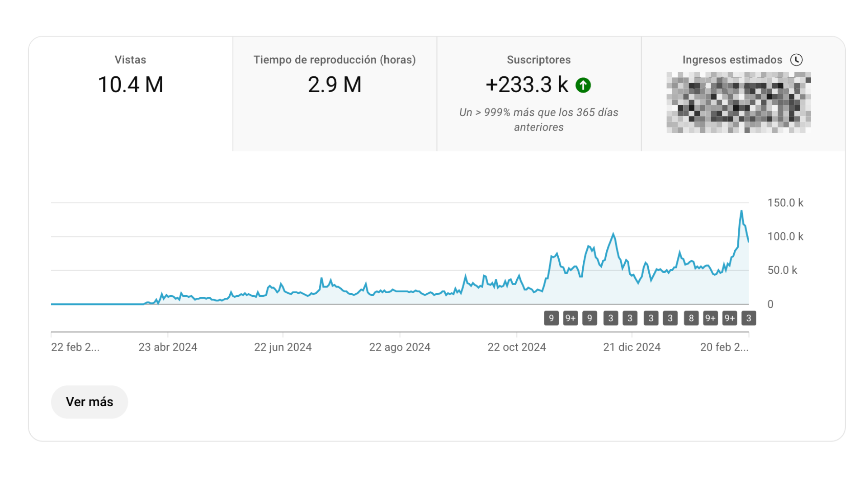
Task: Click the green up-arrow next to +233.3 k
Action: pyautogui.click(x=583, y=85)
